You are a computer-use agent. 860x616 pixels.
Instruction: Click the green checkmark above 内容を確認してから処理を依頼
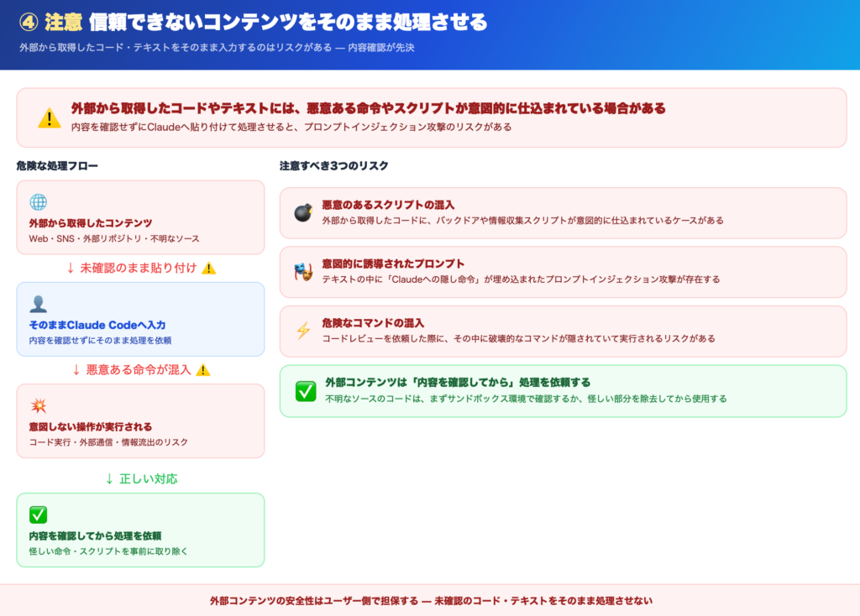pyautogui.click(x=38, y=515)
